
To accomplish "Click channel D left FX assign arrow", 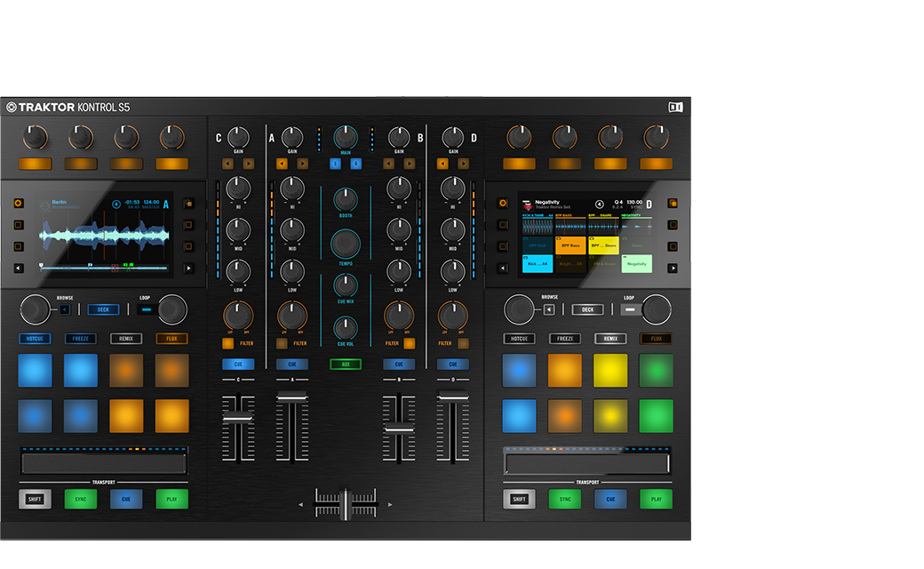I will click(x=442, y=164).
